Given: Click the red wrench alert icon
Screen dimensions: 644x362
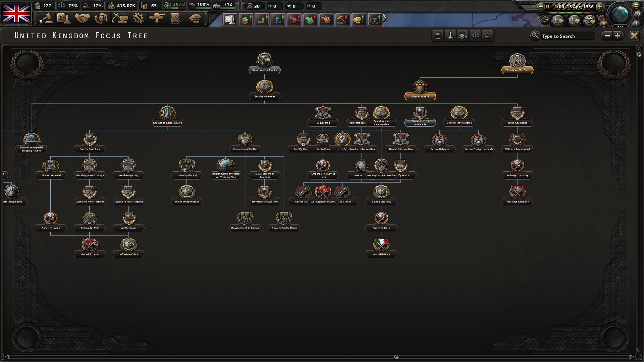Looking at the screenshot, I should click(294, 20).
